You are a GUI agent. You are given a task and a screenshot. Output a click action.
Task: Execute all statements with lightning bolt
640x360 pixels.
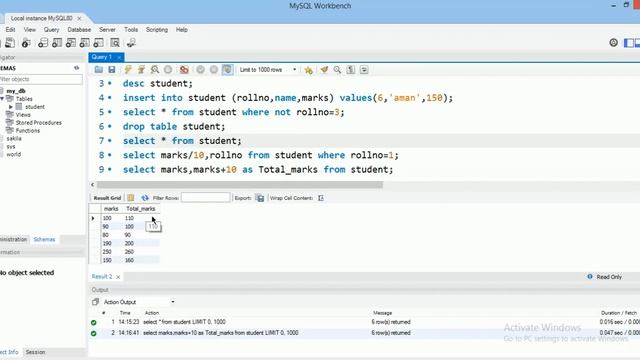pos(128,70)
